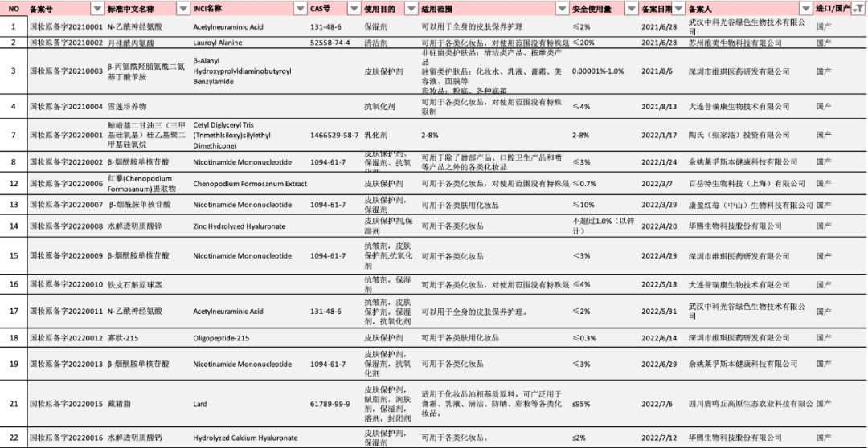Select the Zinc Hydrolyzed Hyaluronate cell
The height and width of the screenshot is (448, 868).
[x=233, y=226]
